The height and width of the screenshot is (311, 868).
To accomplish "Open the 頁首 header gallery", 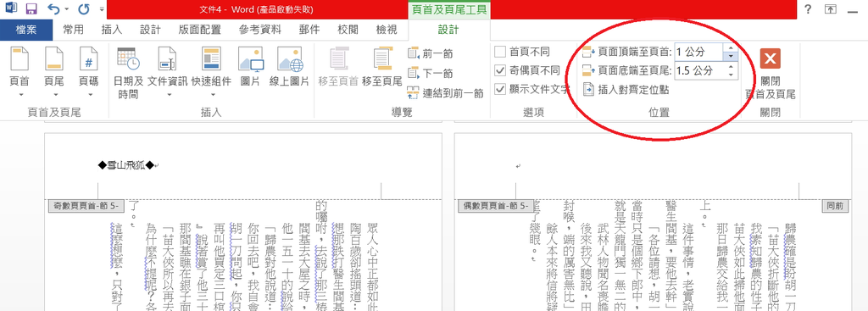I will [x=20, y=73].
